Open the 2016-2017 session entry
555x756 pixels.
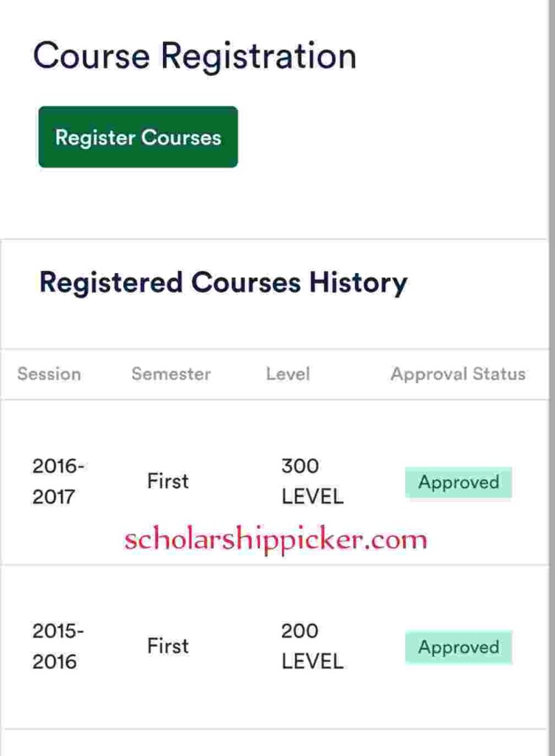point(58,481)
